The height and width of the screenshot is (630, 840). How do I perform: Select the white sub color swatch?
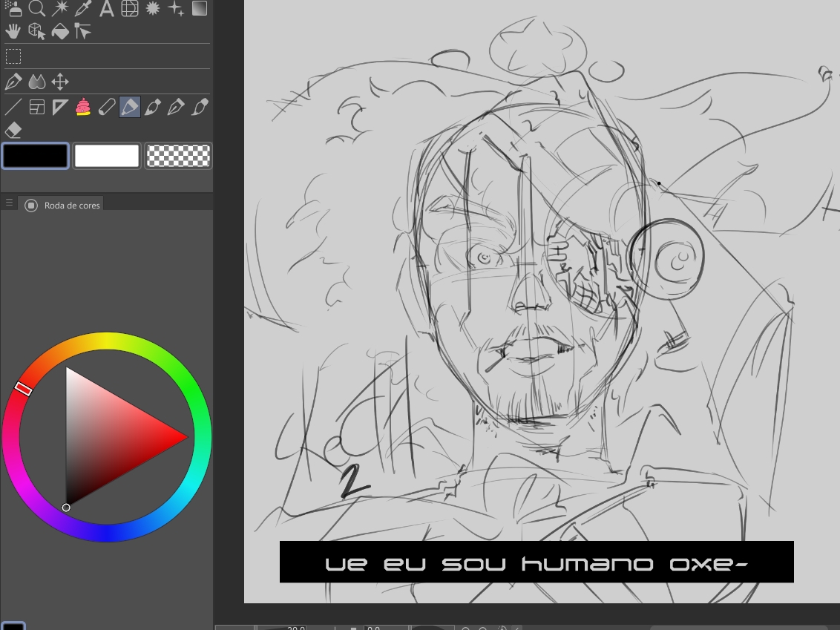coord(107,156)
